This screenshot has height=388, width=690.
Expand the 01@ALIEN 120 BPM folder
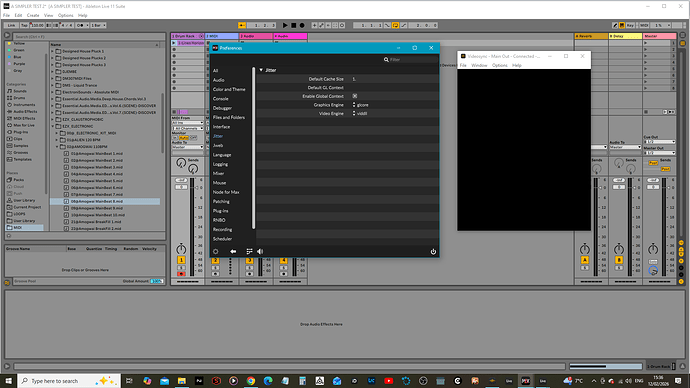pyautogui.click(x=57, y=140)
